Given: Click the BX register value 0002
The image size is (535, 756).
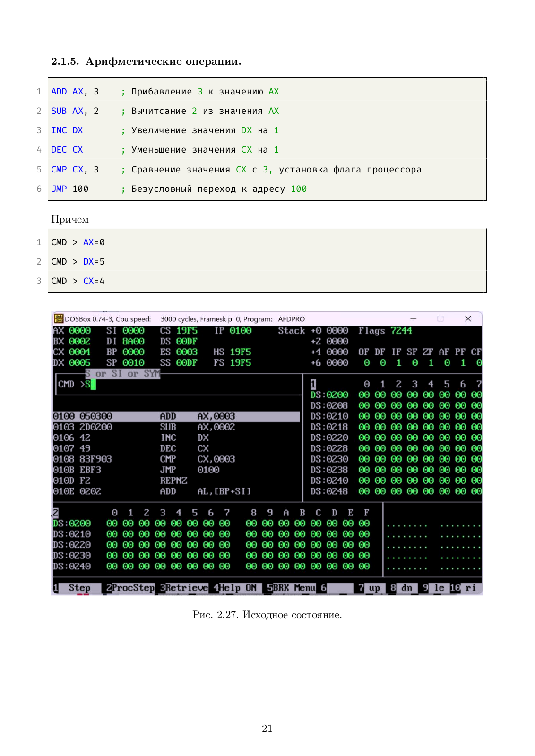Looking at the screenshot, I should point(80,341).
